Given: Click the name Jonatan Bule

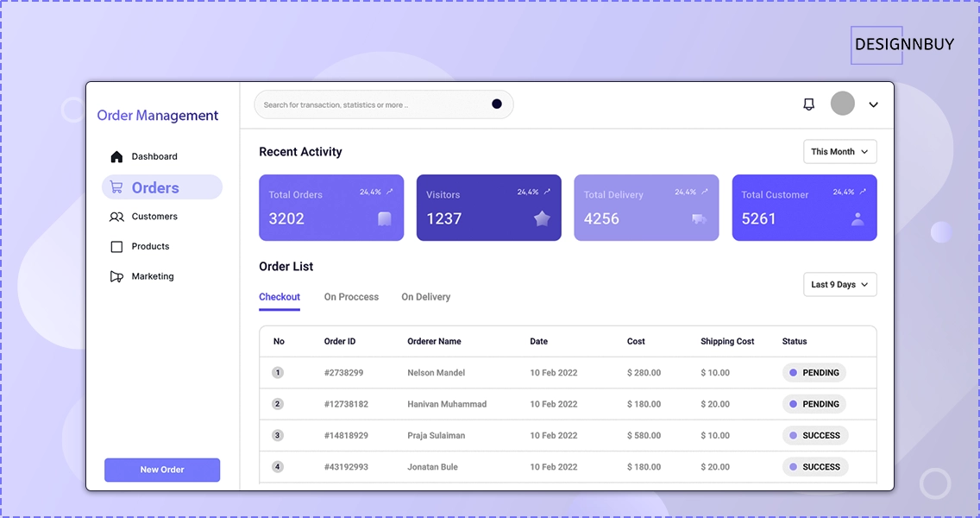Looking at the screenshot, I should click(x=432, y=467).
